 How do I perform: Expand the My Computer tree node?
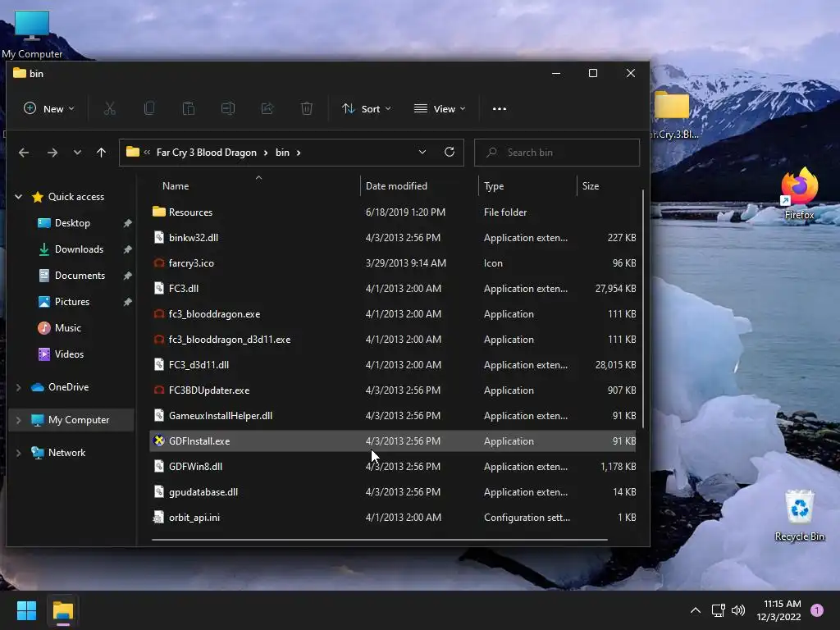point(18,420)
